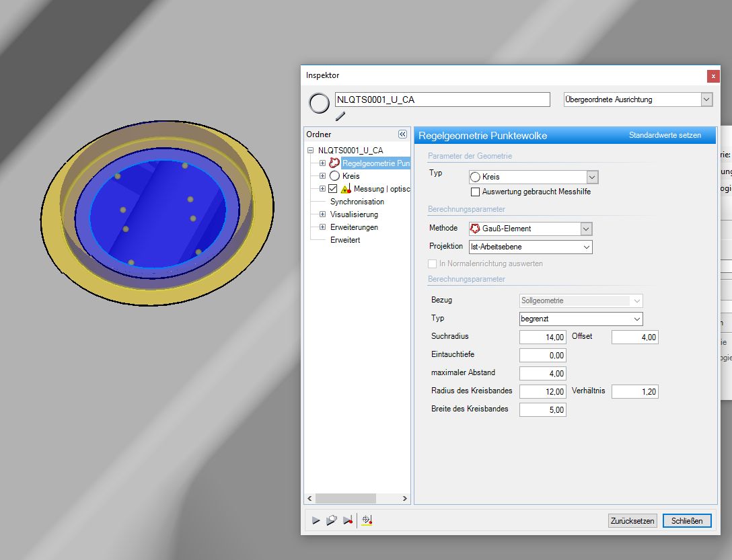The width and height of the screenshot is (732, 560).
Task: Click the element name field NLQTS0001_U_CA
Action: tap(443, 99)
